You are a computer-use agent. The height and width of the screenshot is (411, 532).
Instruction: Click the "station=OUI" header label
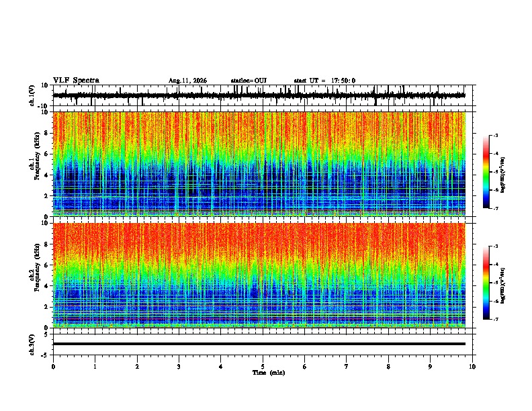tap(249, 81)
